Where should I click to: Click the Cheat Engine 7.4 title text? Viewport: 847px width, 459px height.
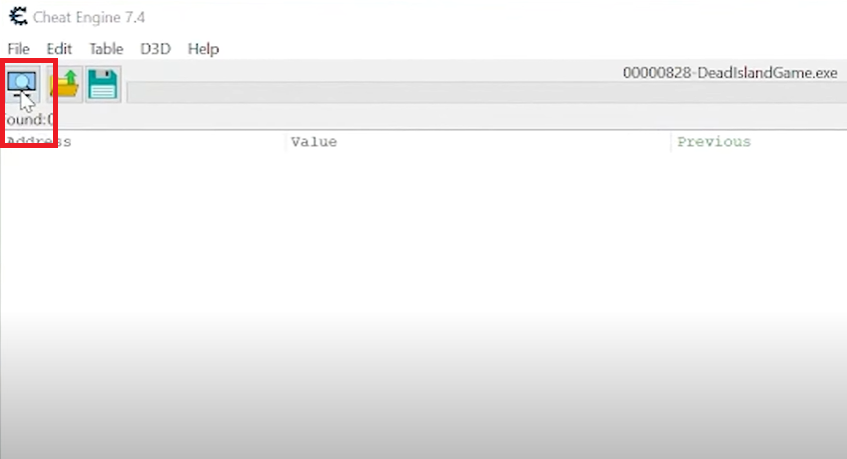point(89,17)
